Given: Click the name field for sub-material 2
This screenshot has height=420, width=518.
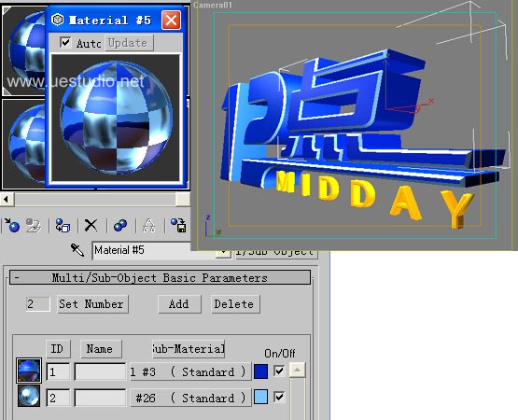Looking at the screenshot, I should click(101, 398).
